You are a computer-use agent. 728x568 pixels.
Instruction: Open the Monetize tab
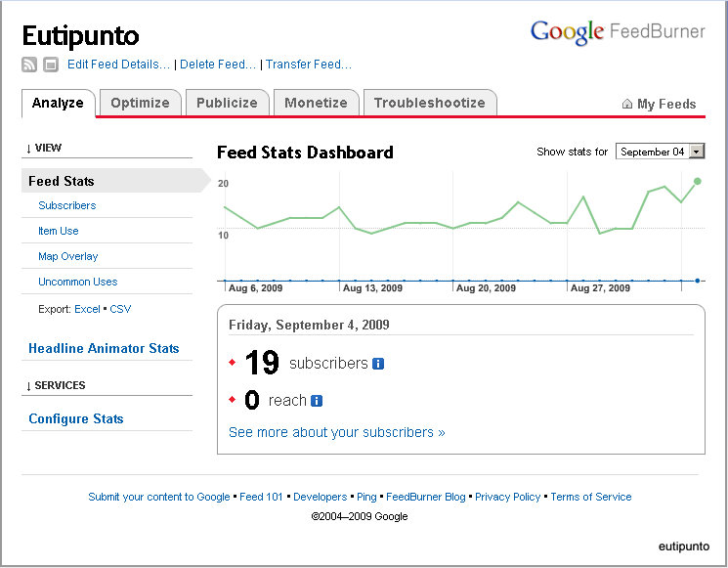pyautogui.click(x=317, y=103)
